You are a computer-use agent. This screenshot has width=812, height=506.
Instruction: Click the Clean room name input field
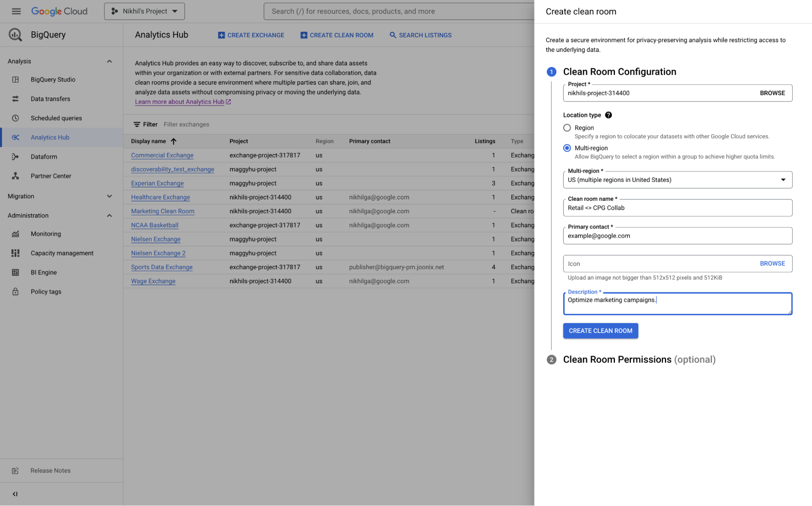[x=678, y=208]
